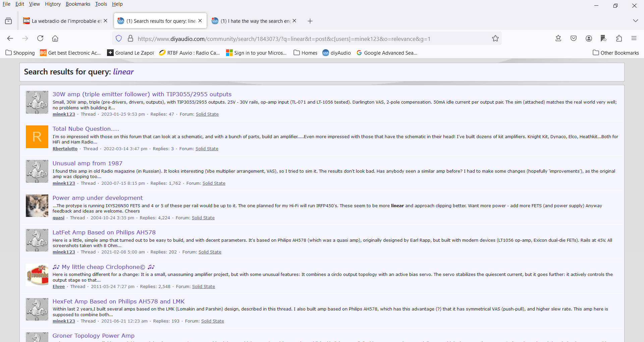Open the browser home page

click(55, 39)
